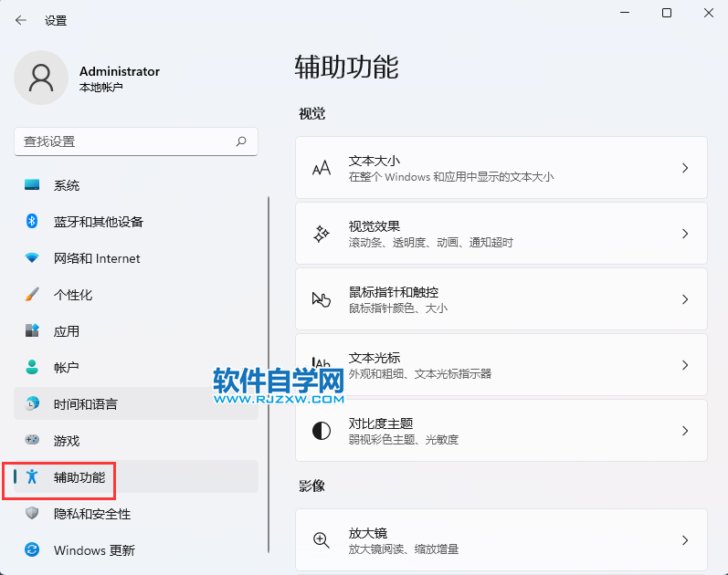728x575 pixels.
Task: Select 应用 in the navigation list
Action: click(x=67, y=331)
